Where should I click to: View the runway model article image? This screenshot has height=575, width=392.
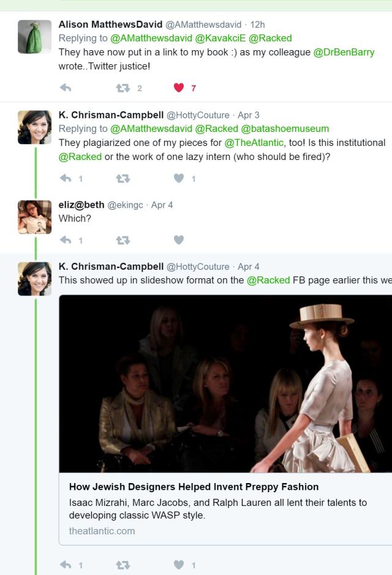(225, 384)
